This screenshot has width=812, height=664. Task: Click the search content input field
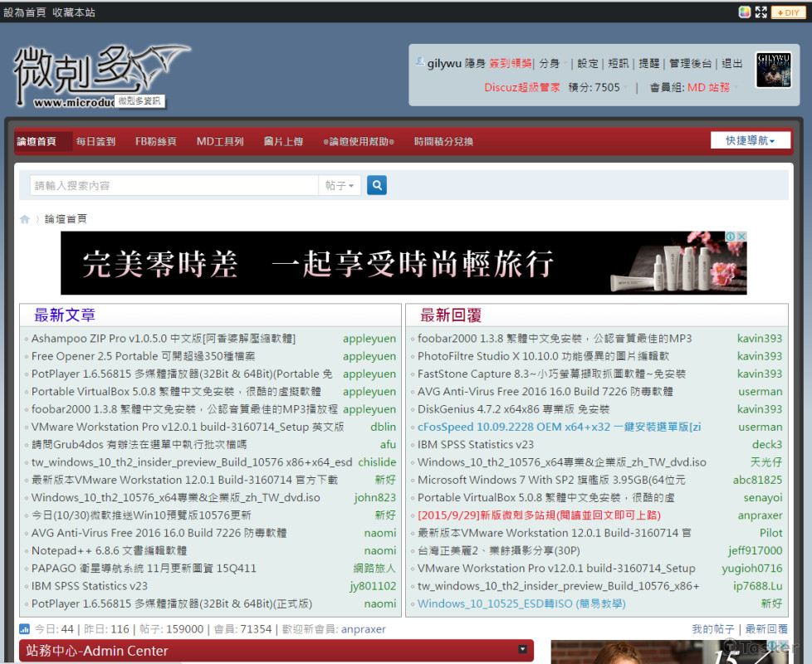click(174, 186)
